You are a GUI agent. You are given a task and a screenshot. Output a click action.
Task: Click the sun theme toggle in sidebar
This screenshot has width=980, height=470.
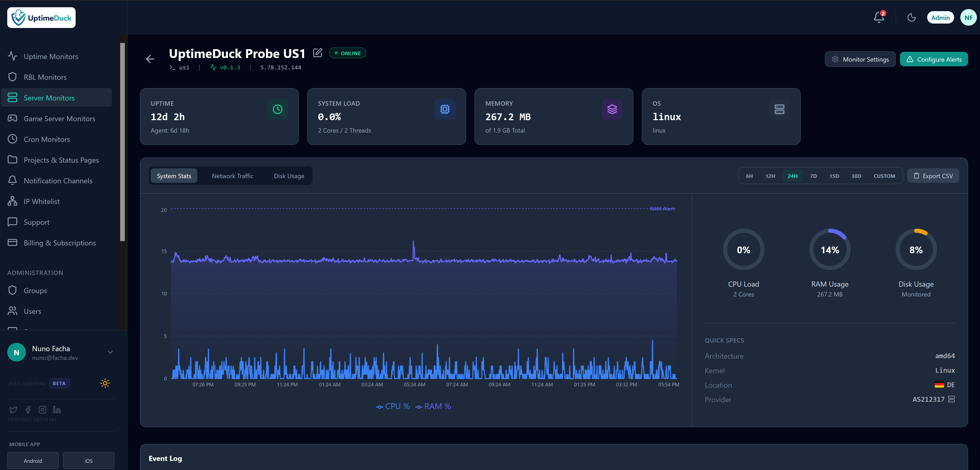tap(105, 383)
